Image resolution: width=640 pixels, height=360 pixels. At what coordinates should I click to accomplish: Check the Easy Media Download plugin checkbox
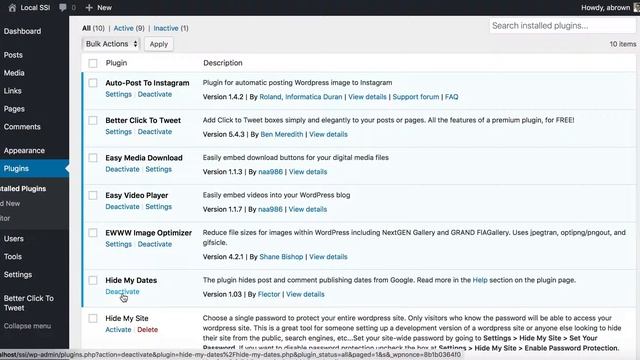pyautogui.click(x=93, y=158)
